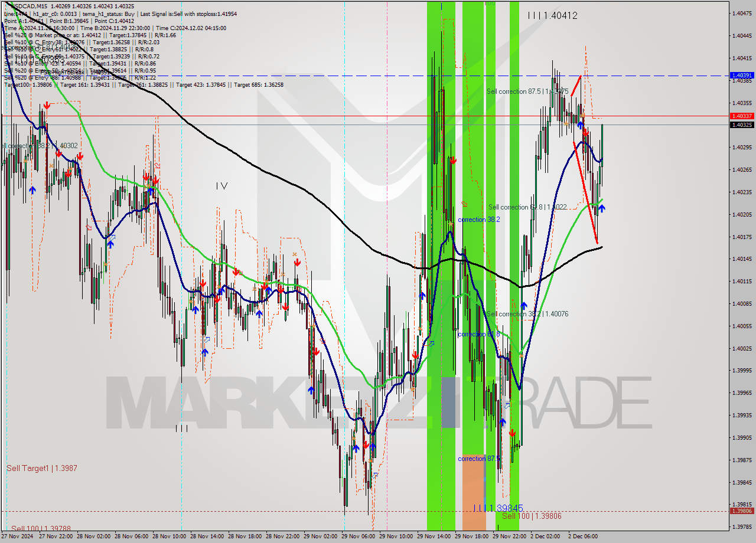This screenshot has height=543, width=756.
Task: Click price axis value 1.40295
Action: [742, 147]
